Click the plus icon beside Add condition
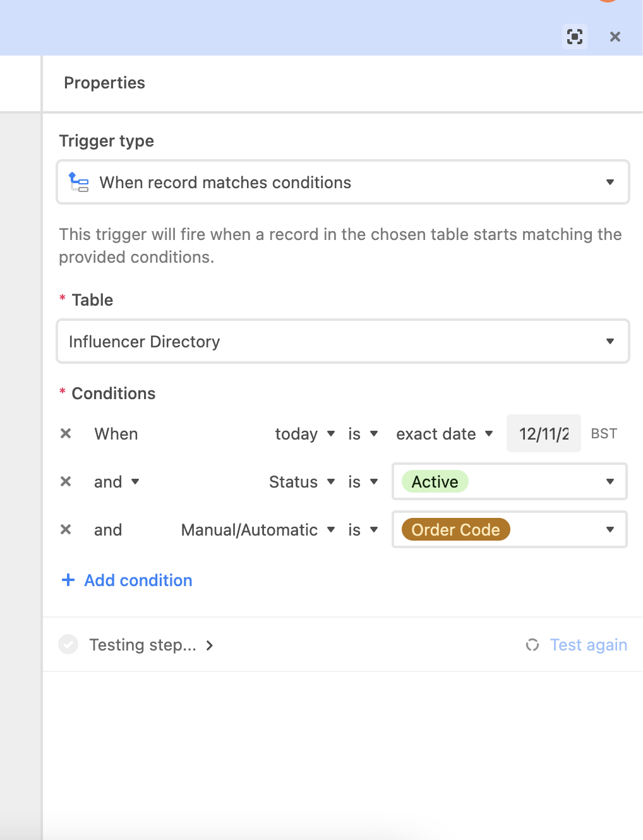This screenshot has height=840, width=643. [x=68, y=580]
